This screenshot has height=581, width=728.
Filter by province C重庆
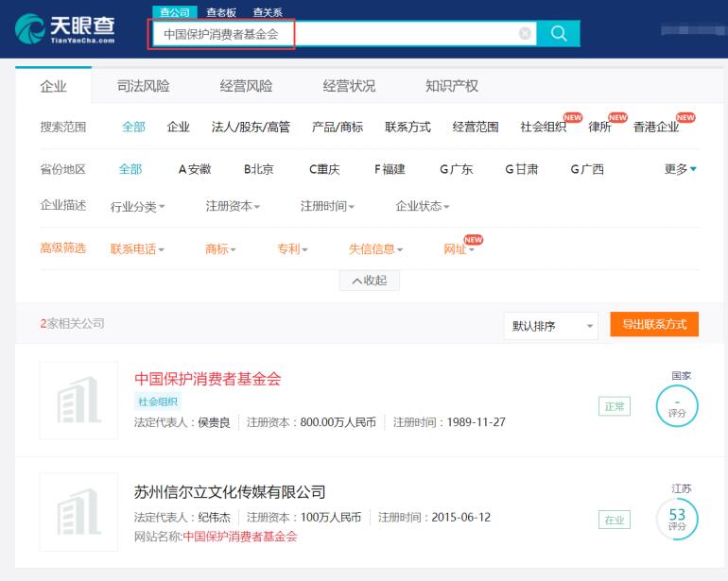324,169
